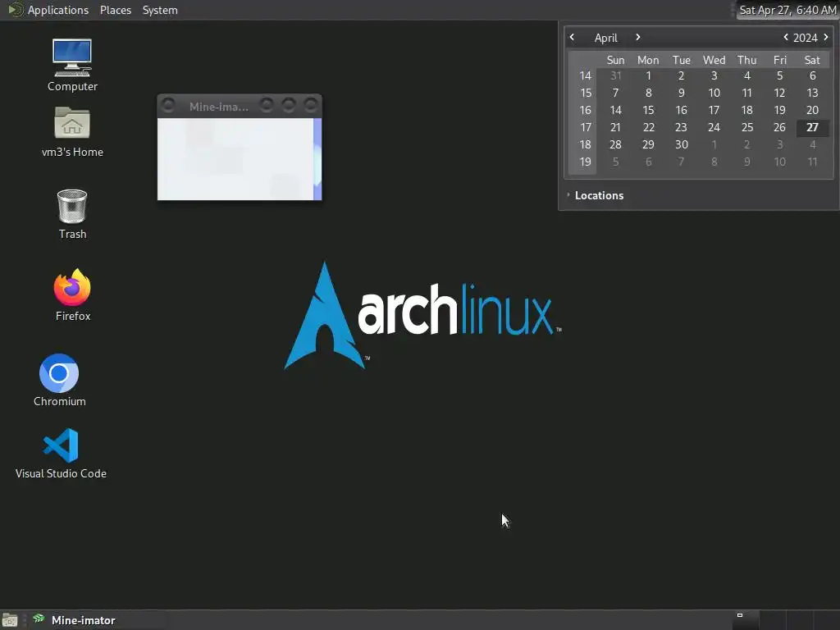Toggle the clock showing Sat Apr 27
The width and height of the screenshot is (840, 630).
[787, 10]
